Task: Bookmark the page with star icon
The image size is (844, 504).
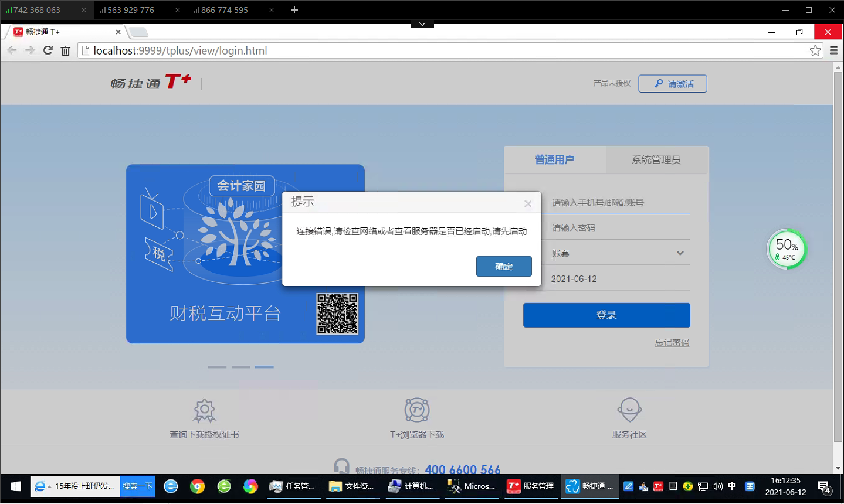Action: point(815,50)
